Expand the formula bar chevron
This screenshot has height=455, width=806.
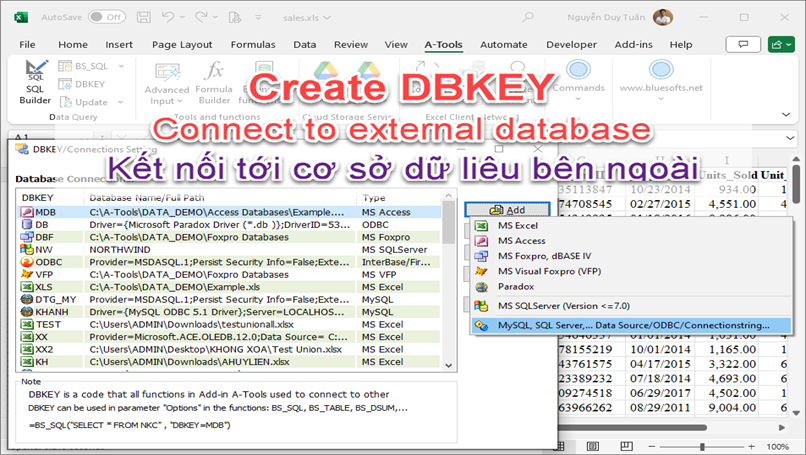tap(790, 138)
